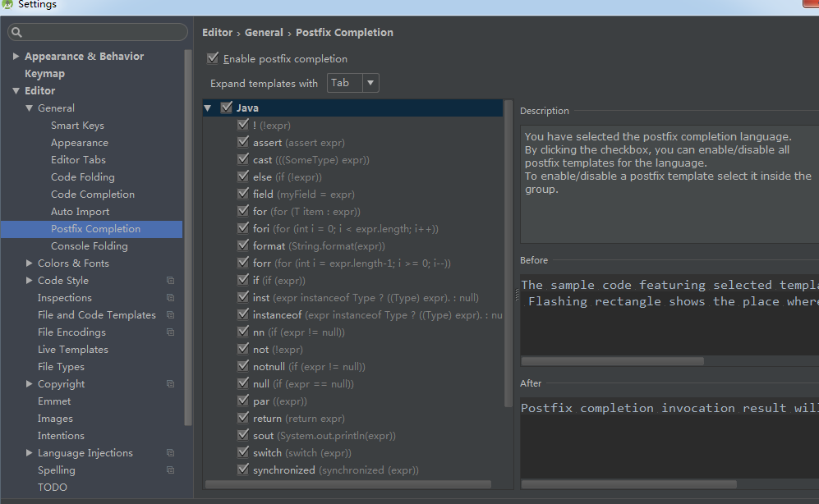The width and height of the screenshot is (819, 504).
Task: Click icon next to File and Code Templates
Action: point(170,315)
